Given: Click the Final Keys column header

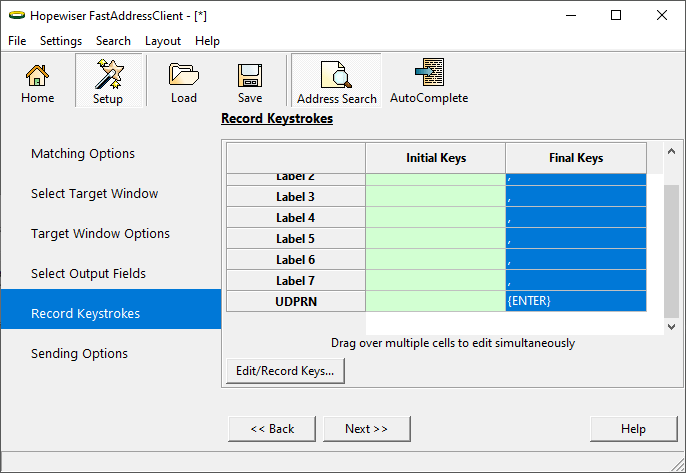Looking at the screenshot, I should click(576, 158).
